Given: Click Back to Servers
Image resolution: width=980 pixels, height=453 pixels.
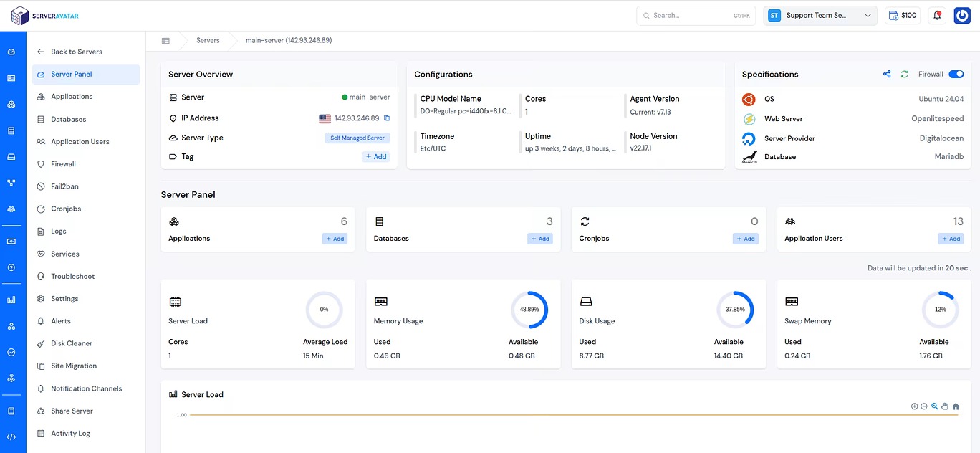Looking at the screenshot, I should tap(75, 52).
